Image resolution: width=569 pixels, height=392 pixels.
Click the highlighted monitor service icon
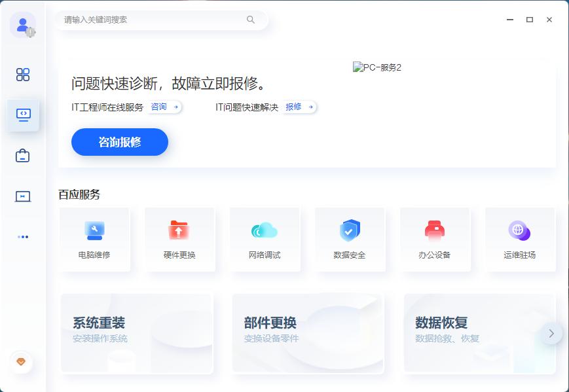point(23,115)
